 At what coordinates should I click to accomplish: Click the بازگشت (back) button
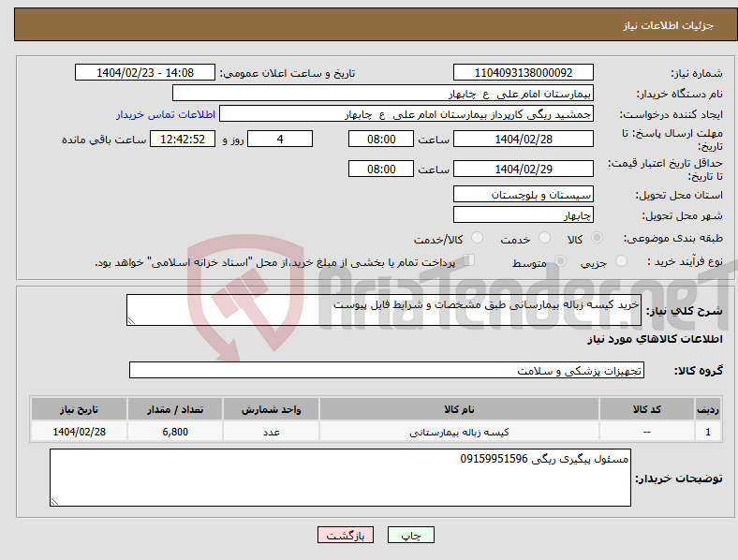point(346,535)
